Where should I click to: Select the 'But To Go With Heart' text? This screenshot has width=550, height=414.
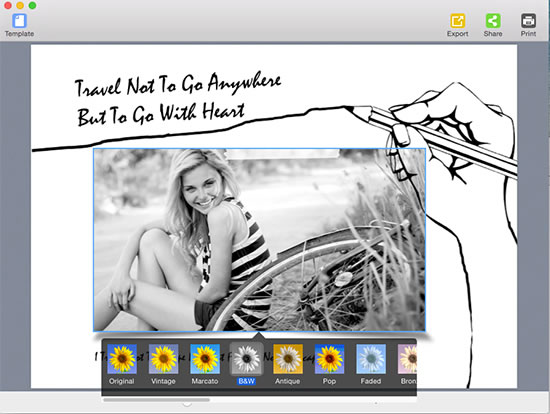[x=161, y=114]
